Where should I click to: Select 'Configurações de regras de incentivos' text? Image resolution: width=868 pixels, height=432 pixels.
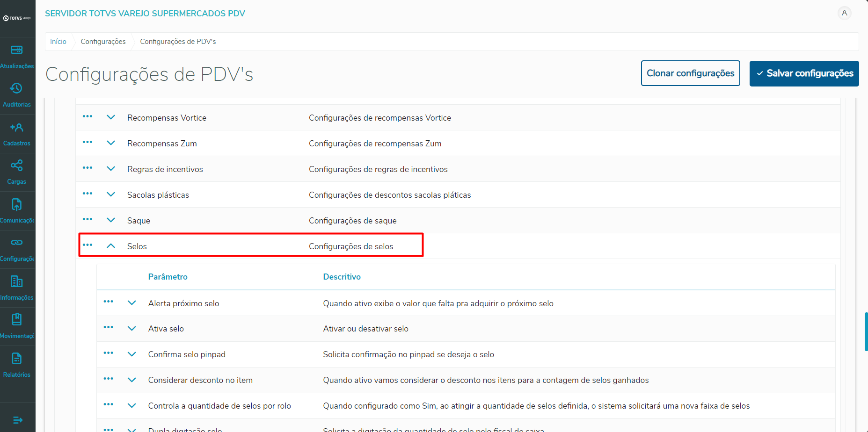tap(378, 169)
